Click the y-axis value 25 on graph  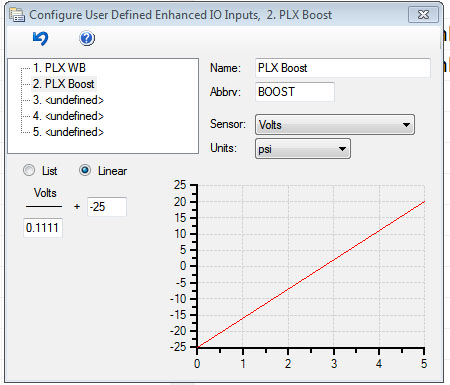pos(180,185)
